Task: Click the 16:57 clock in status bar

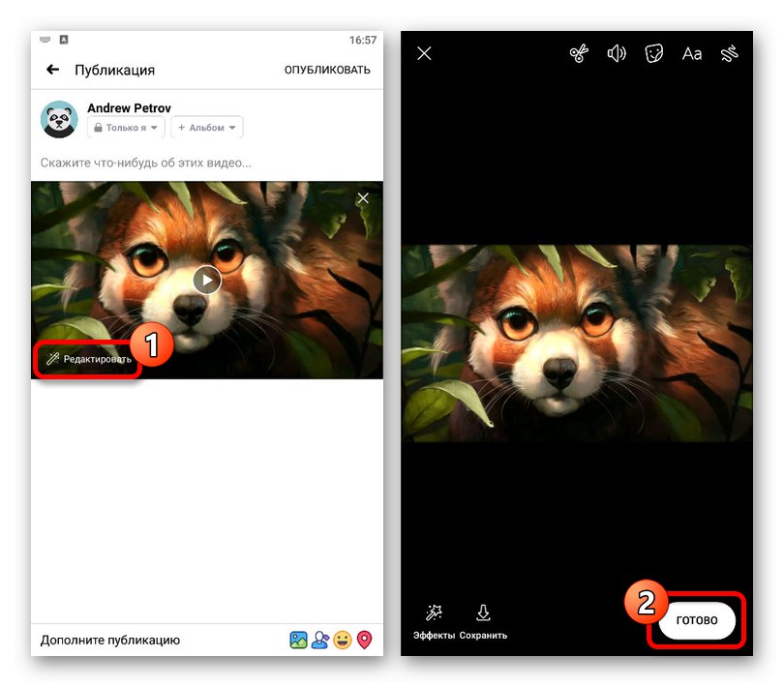Action: [363, 40]
